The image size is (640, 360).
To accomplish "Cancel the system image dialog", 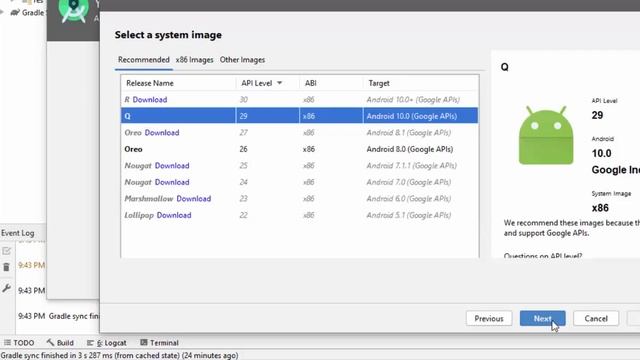I will click(x=596, y=318).
